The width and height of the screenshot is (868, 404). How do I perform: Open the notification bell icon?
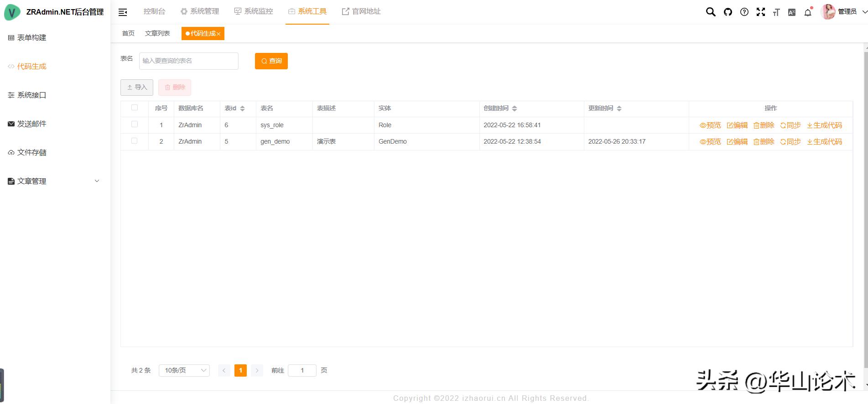(x=808, y=12)
